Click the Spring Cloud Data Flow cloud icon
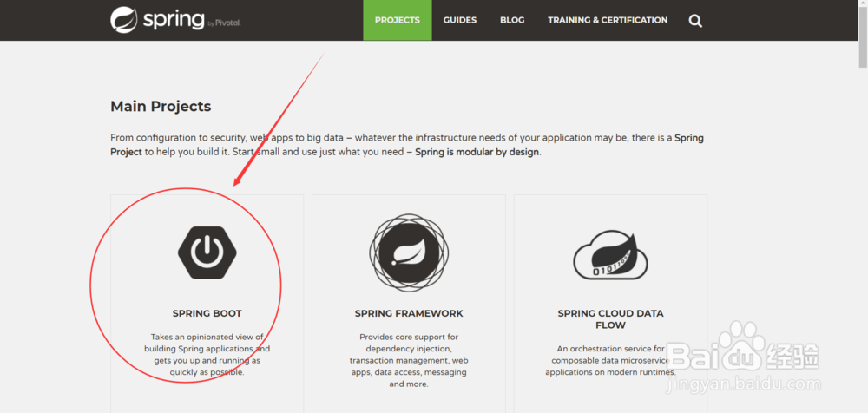The image size is (868, 413). (610, 255)
